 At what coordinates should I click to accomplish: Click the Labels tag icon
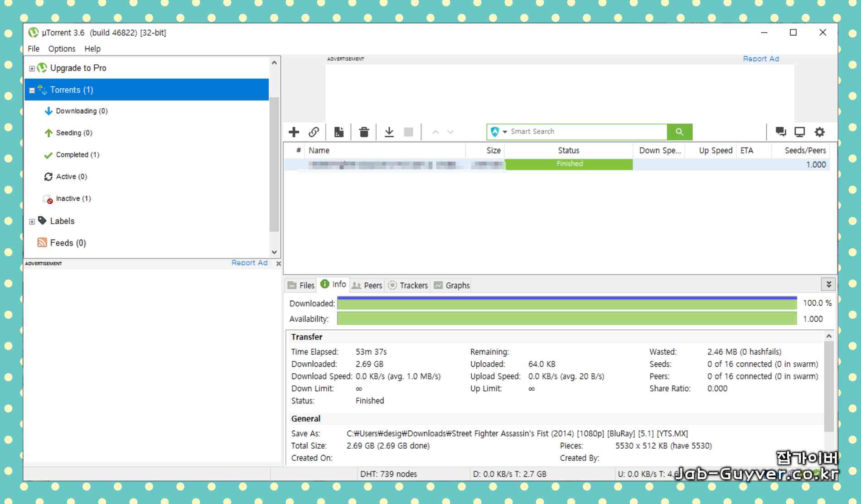click(x=42, y=221)
